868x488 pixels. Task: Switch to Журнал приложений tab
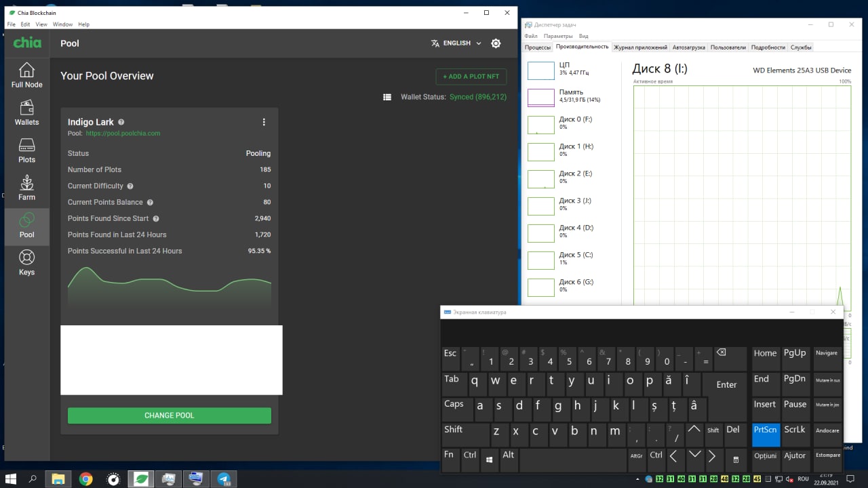point(640,47)
